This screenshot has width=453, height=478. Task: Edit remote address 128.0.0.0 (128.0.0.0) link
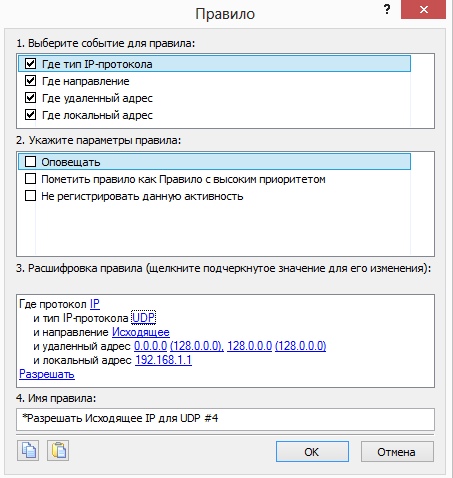click(277, 346)
